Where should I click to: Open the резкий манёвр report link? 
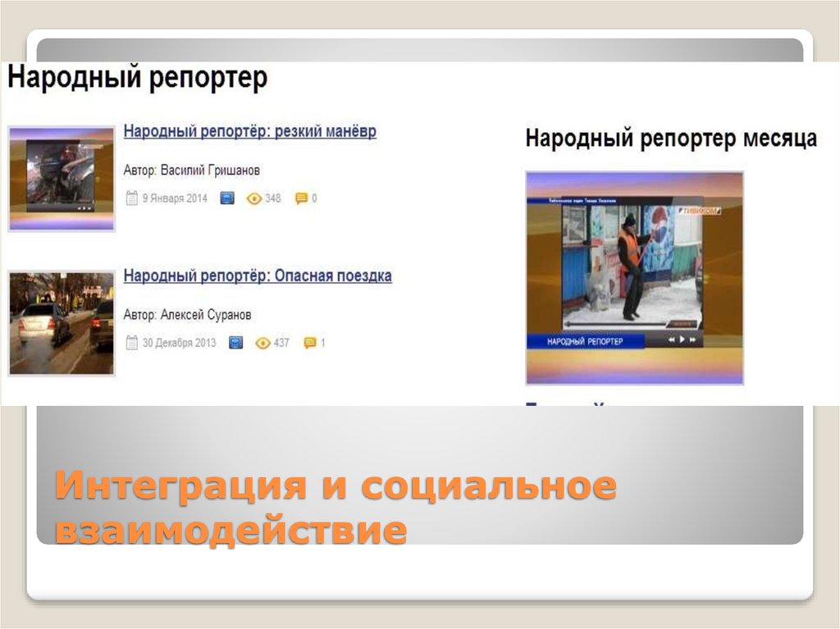[x=249, y=131]
